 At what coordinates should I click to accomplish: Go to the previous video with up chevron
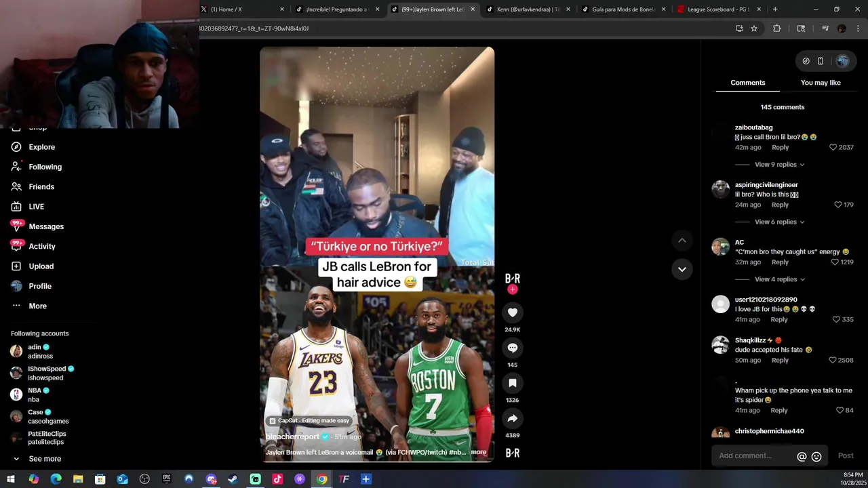[x=682, y=241]
